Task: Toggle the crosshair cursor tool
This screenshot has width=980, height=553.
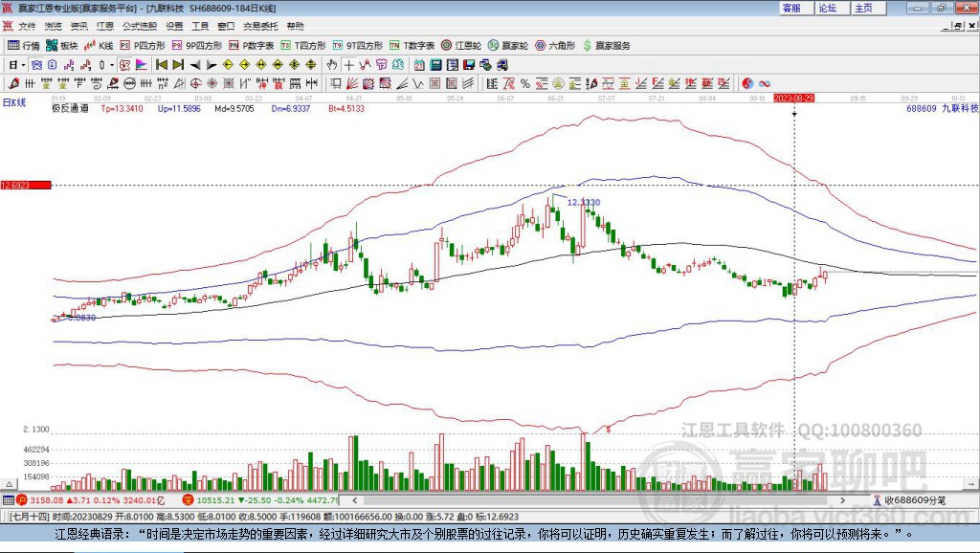Action: point(348,65)
